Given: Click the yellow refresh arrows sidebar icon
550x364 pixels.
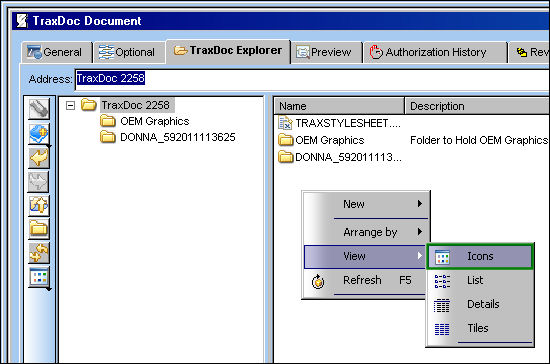Looking at the screenshot, I should pos(39,253).
